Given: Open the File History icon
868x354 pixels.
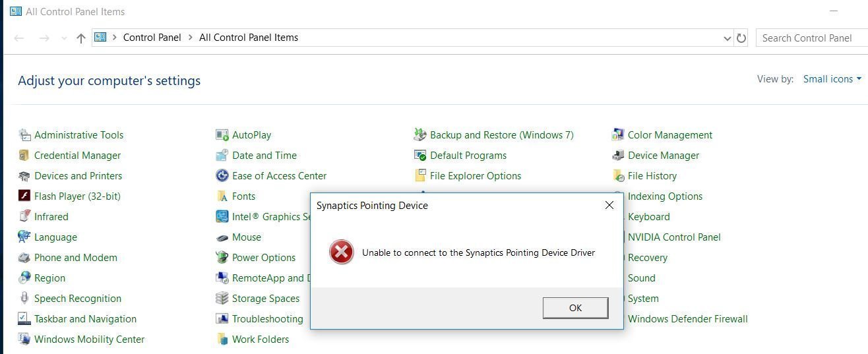Looking at the screenshot, I should (x=618, y=176).
